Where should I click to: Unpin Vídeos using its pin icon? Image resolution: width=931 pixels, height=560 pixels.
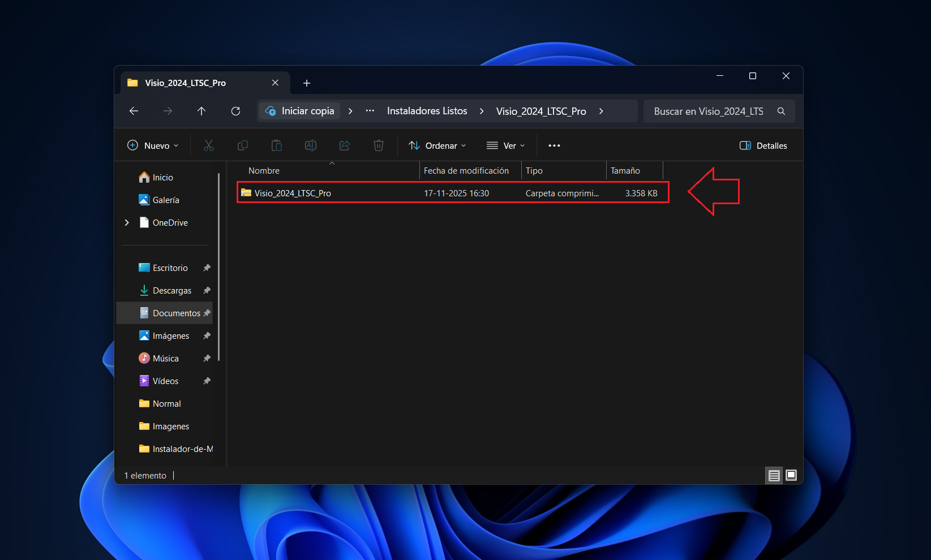pos(207,381)
